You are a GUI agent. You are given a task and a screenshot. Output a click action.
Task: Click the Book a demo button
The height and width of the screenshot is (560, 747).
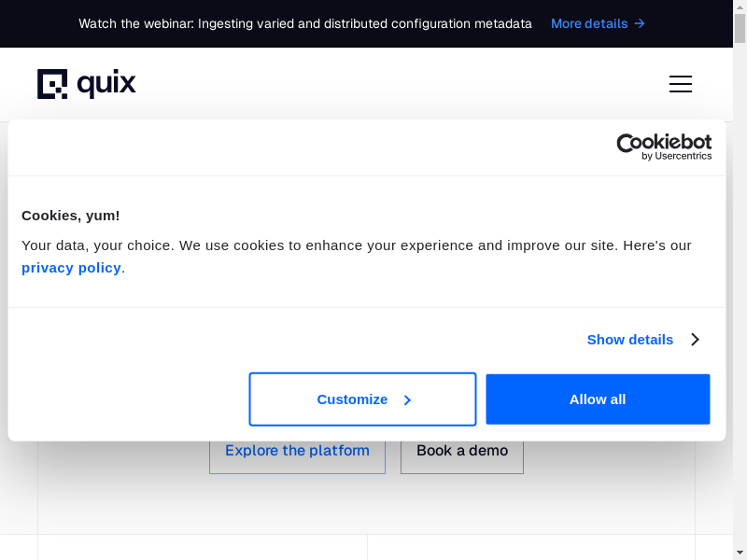pyautogui.click(x=462, y=451)
